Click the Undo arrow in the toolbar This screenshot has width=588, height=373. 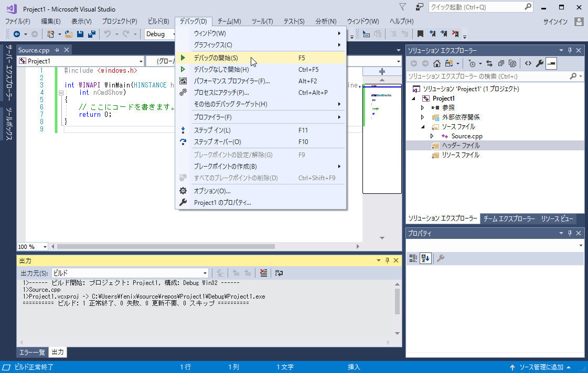tap(108, 34)
